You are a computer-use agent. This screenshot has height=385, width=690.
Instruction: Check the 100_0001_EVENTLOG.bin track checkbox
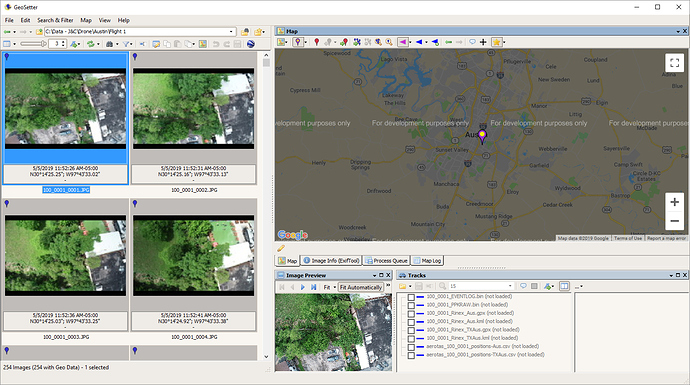click(411, 297)
